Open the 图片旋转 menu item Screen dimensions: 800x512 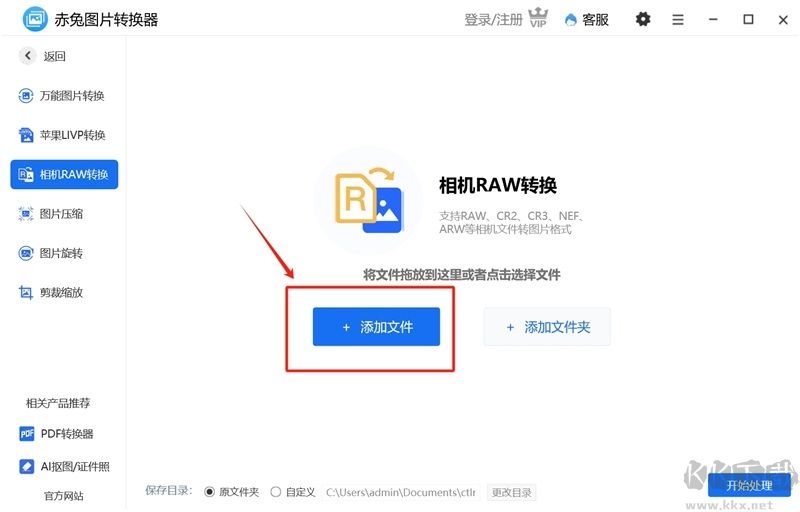pyautogui.click(x=64, y=253)
